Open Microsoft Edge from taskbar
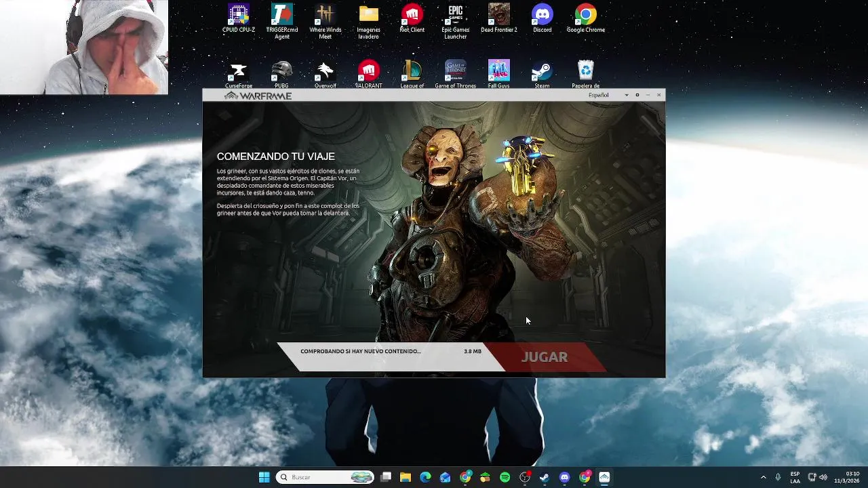Screen dimensions: 868x488 click(x=425, y=477)
